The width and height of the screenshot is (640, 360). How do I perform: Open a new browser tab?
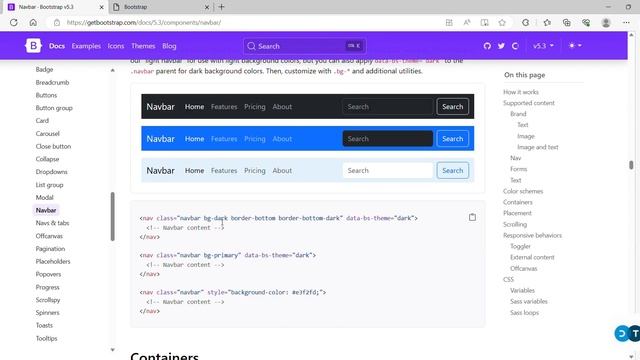pyautogui.click(x=221, y=7)
